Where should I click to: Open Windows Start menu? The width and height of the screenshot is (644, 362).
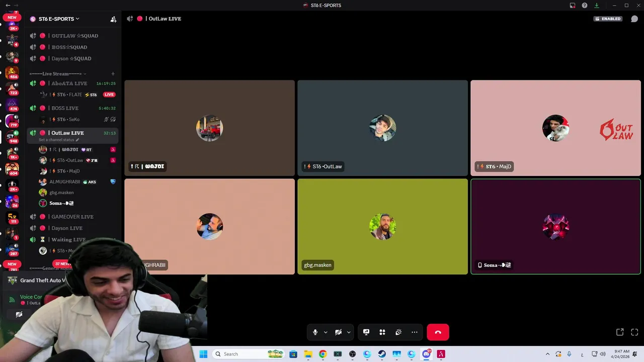pos(203,354)
